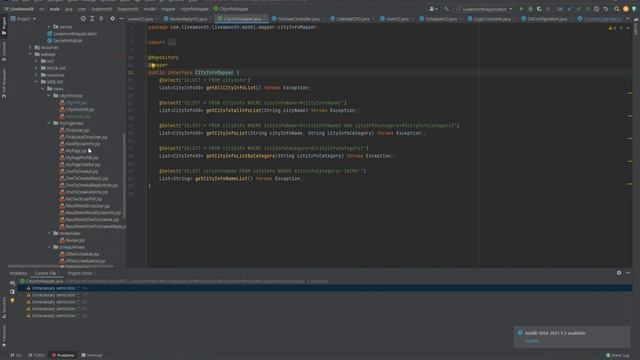The image size is (640, 360).
Task: Click the collapse all tree icon
Action: (101, 19)
